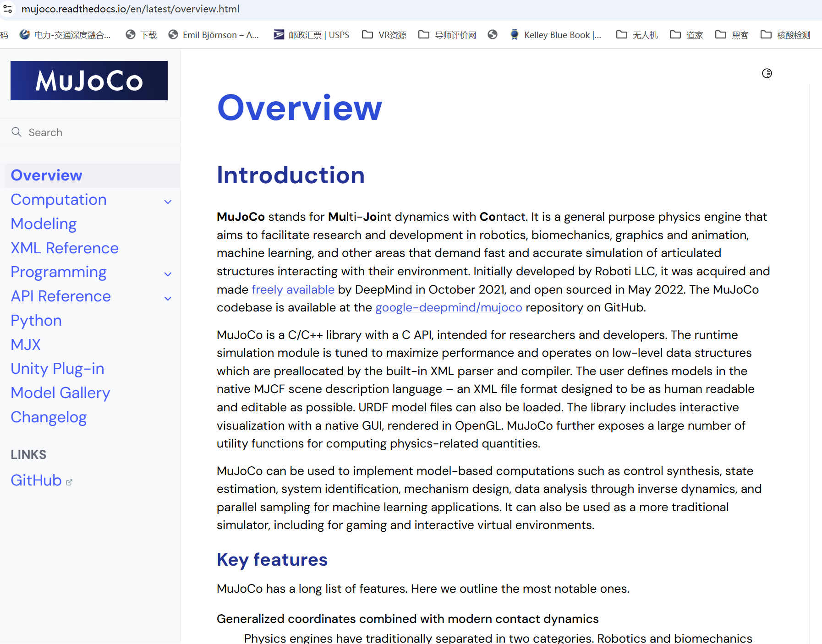Click the unlabeled globe bookmark icon

click(x=493, y=35)
